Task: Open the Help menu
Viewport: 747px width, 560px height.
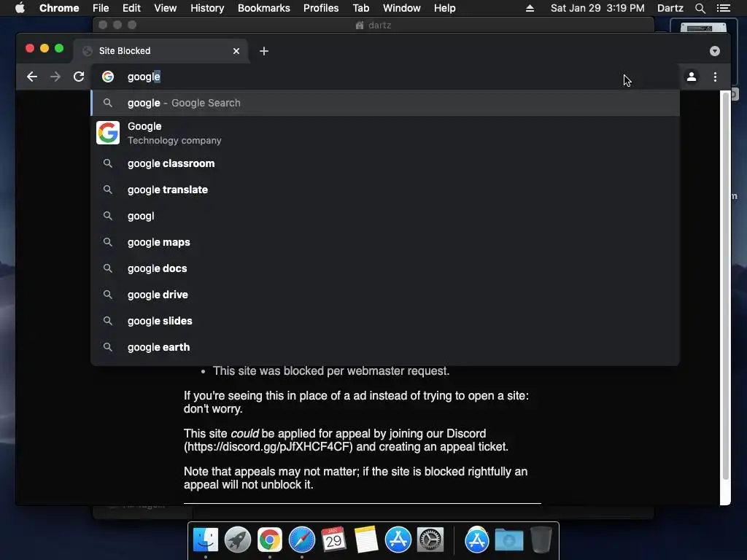Action: [x=444, y=8]
